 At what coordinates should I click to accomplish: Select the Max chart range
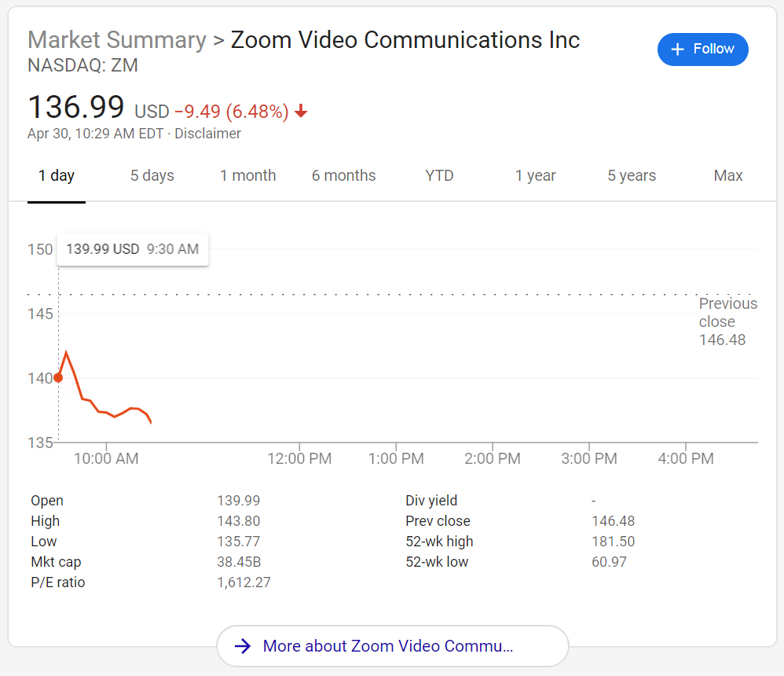728,175
